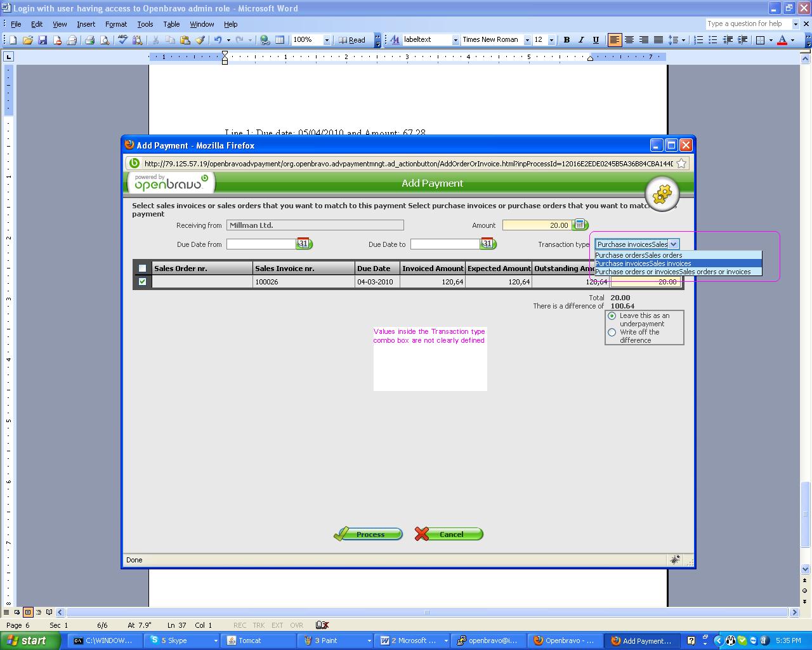The height and width of the screenshot is (650, 812).
Task: Select 'Write off the difference' radio button
Action: tap(612, 332)
